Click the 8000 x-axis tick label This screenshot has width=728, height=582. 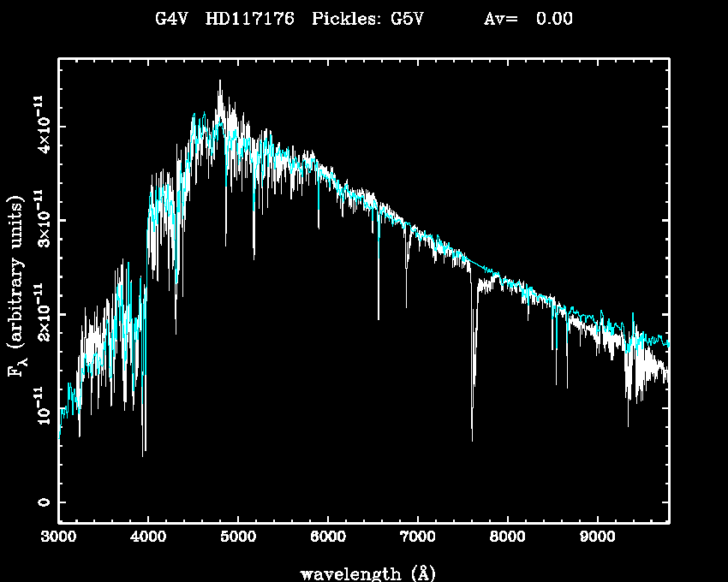(507, 538)
